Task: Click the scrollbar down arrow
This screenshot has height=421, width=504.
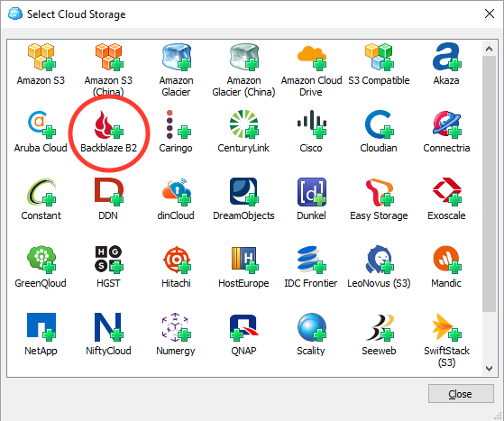Action: pos(489,369)
